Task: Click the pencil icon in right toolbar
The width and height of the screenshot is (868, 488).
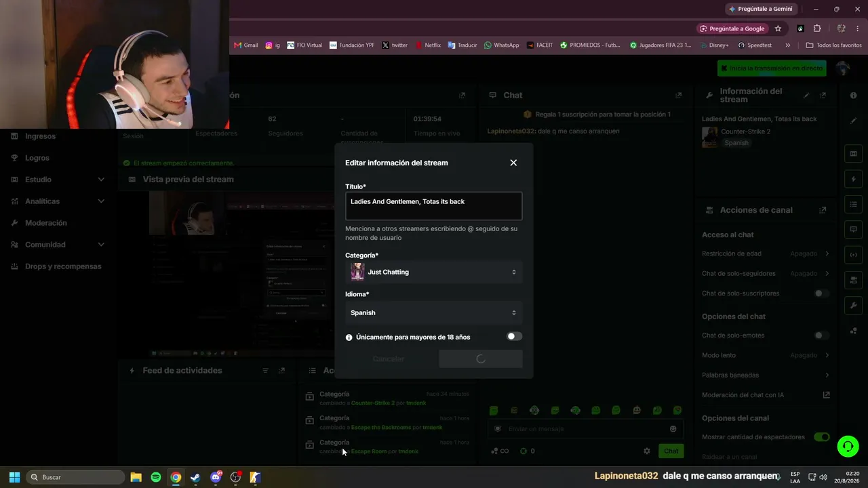Action: 853,121
